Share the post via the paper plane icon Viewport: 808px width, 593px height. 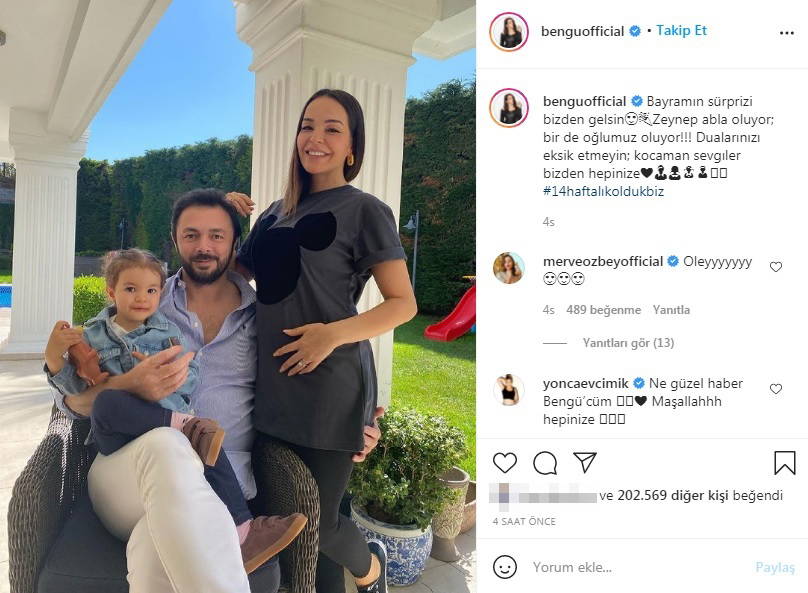[x=585, y=462]
